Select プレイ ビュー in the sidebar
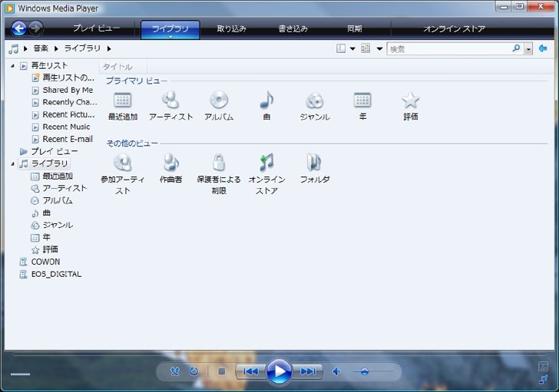This screenshot has width=559, height=392. click(55, 152)
